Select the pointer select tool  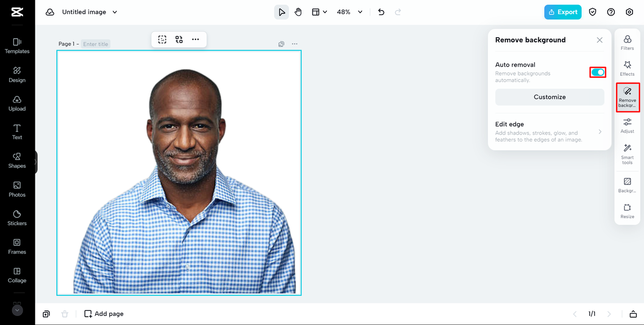pyautogui.click(x=282, y=12)
